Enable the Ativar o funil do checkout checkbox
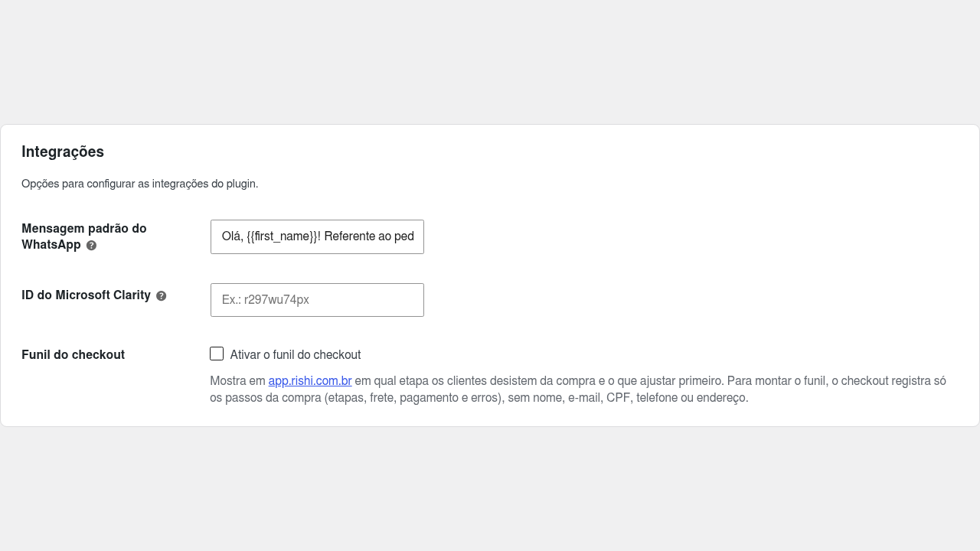This screenshot has height=551, width=980. pos(217,354)
